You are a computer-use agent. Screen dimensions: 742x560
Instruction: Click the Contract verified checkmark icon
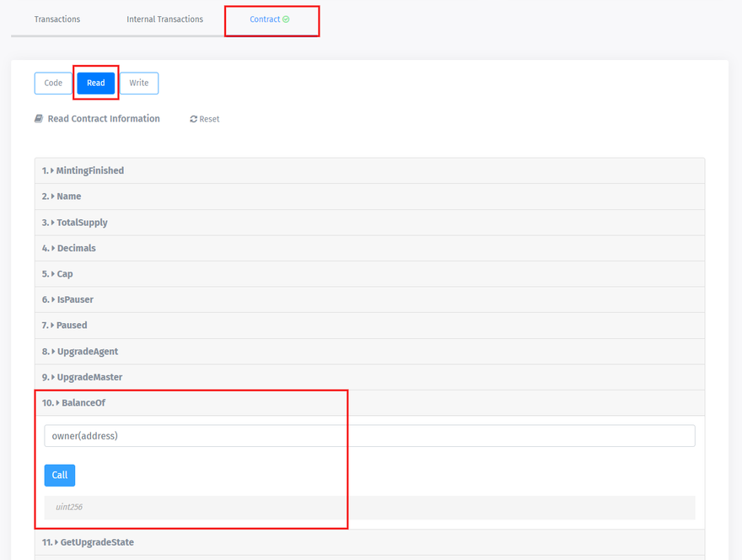[x=286, y=19]
